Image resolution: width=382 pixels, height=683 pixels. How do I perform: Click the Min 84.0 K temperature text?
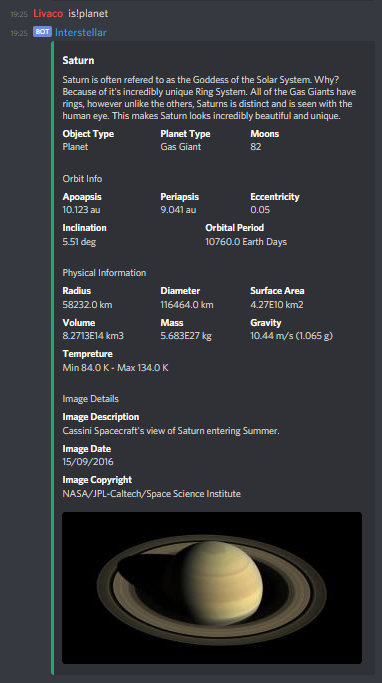point(115,368)
